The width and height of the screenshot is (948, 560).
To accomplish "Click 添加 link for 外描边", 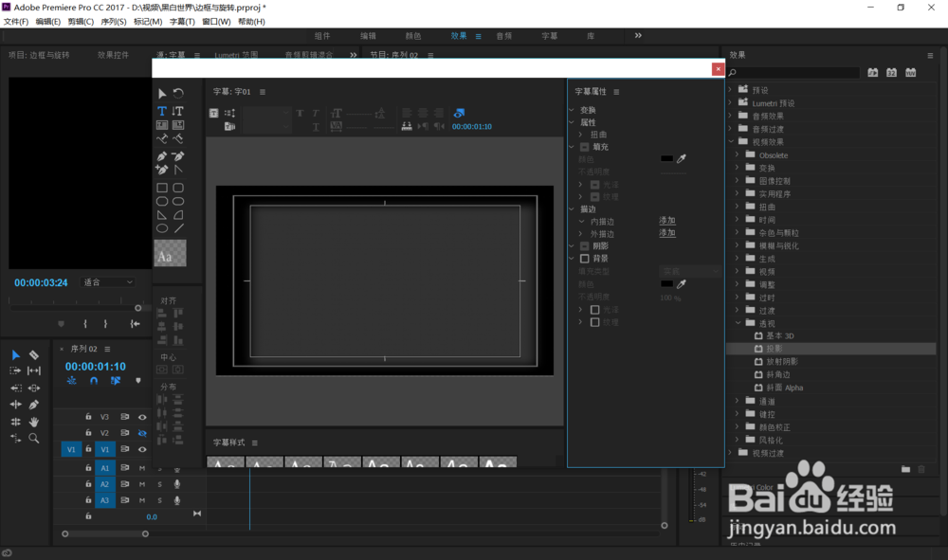I will [x=666, y=233].
